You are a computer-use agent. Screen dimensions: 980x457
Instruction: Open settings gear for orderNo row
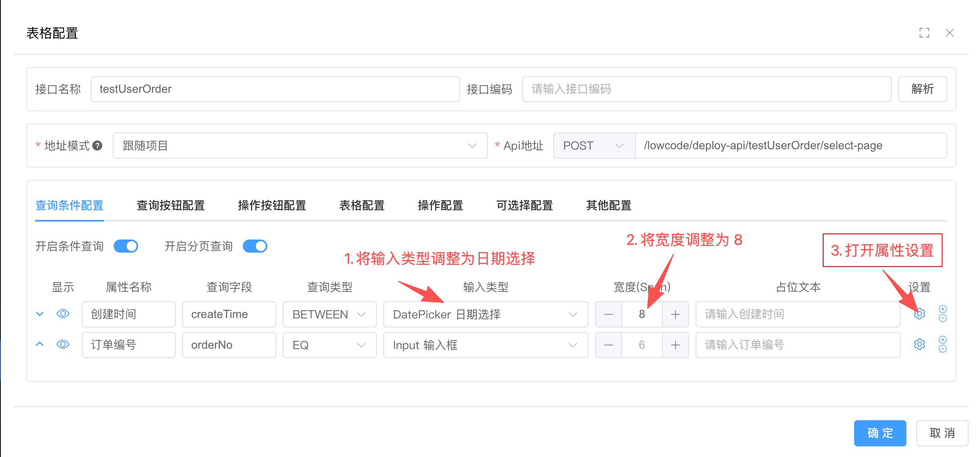tap(919, 344)
